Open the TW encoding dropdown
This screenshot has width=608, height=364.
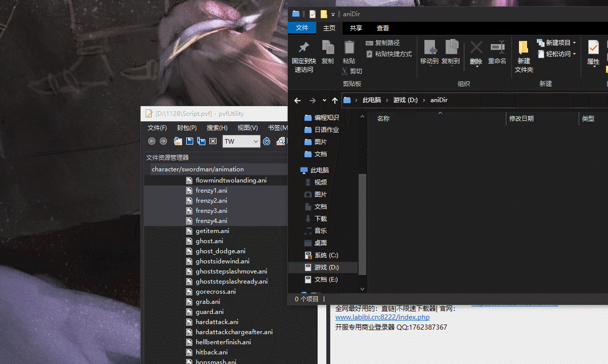point(255,142)
